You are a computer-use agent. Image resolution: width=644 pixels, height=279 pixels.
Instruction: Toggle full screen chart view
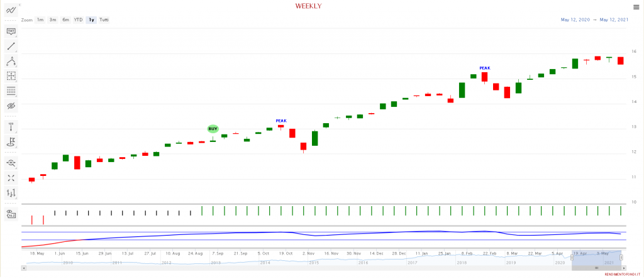[11, 178]
